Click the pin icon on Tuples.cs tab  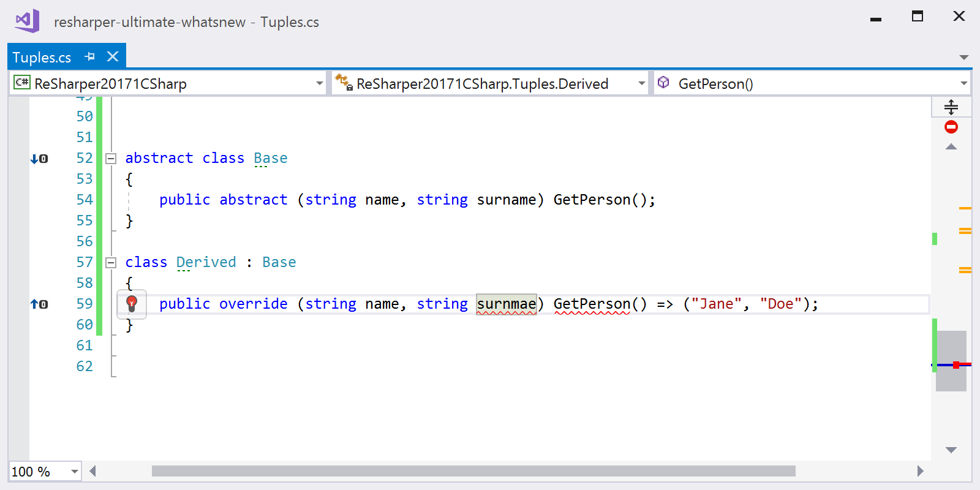(x=90, y=56)
